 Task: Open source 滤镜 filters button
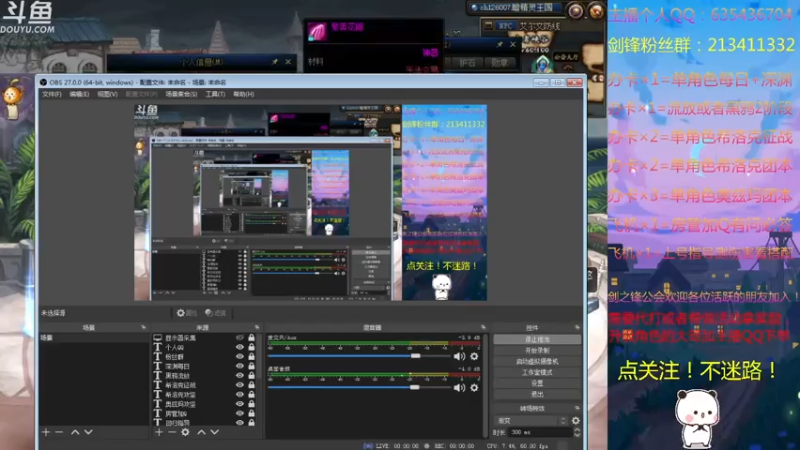click(x=215, y=313)
